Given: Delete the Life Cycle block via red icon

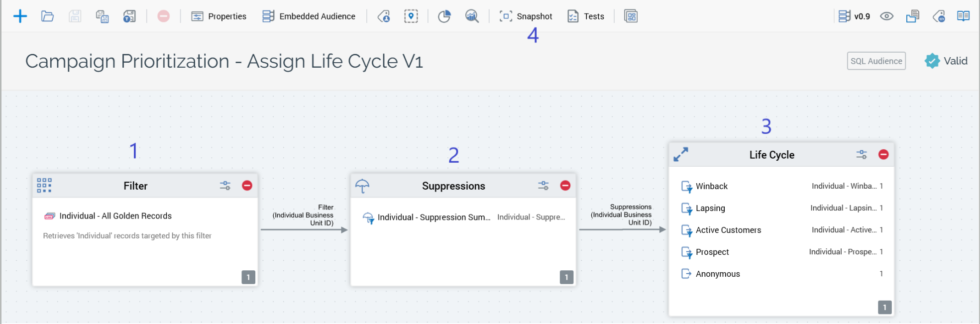Looking at the screenshot, I should 883,155.
